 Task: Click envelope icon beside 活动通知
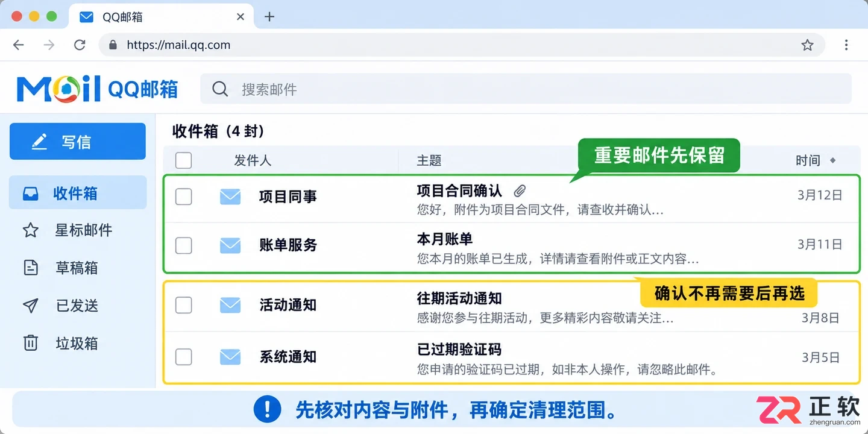click(x=230, y=305)
